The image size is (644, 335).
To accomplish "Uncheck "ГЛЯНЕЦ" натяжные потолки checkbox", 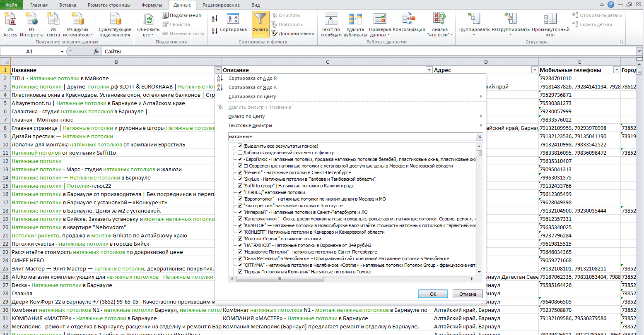I will coord(240,192).
